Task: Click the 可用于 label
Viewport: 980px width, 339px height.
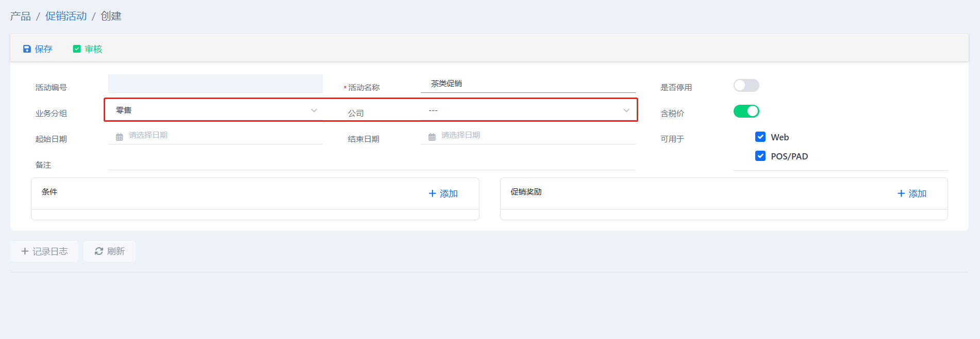Action: click(672, 139)
